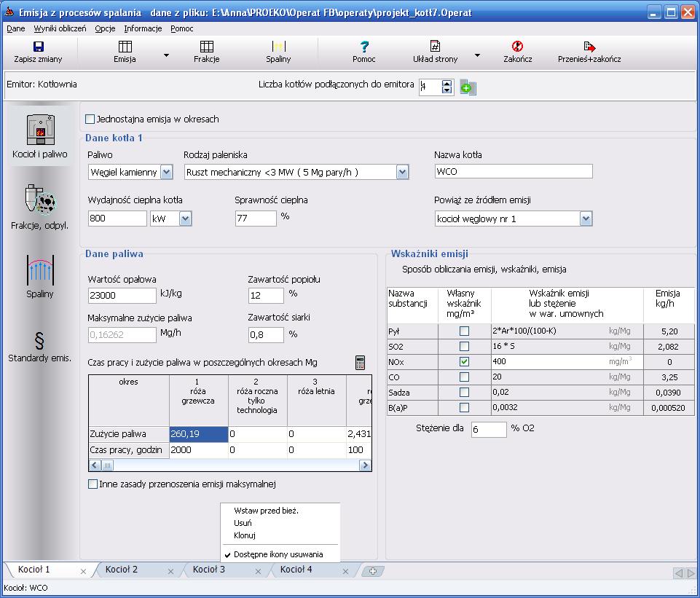Choose Klonuj in context menu
Viewport: 700px width, 598px height.
point(245,535)
